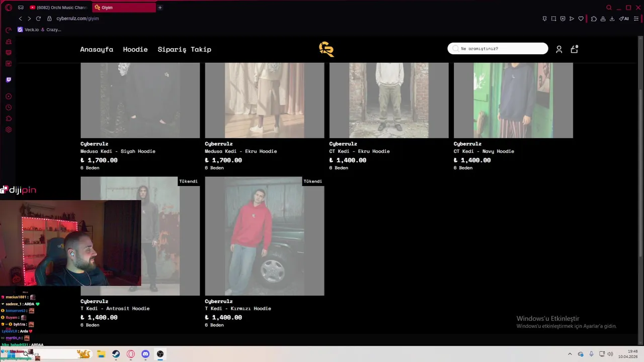Open the shopping cart icon
This screenshot has width=644, height=362.
point(574,49)
